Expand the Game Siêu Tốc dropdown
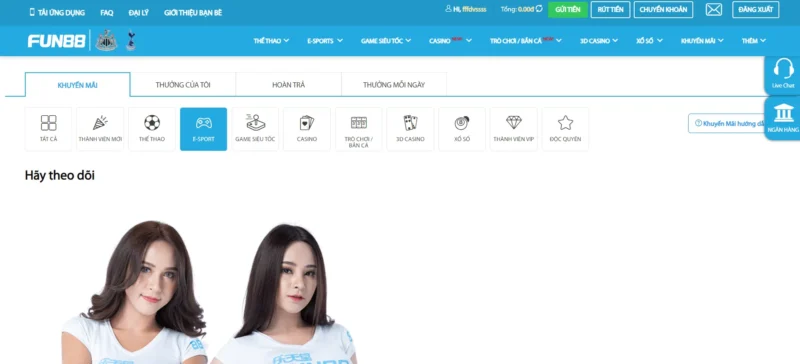The image size is (800, 364). tap(386, 41)
